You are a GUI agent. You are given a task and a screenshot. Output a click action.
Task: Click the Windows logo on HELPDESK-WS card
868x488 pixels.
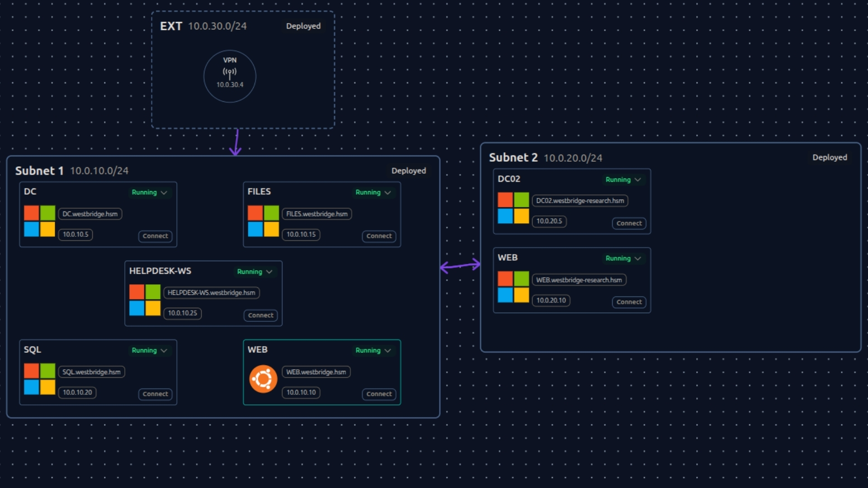coord(145,300)
